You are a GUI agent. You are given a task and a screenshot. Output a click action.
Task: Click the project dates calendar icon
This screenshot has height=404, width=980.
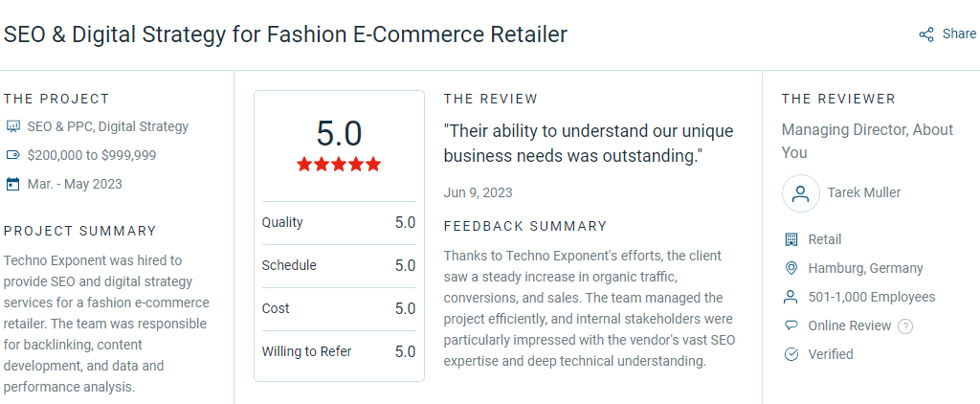click(x=13, y=184)
